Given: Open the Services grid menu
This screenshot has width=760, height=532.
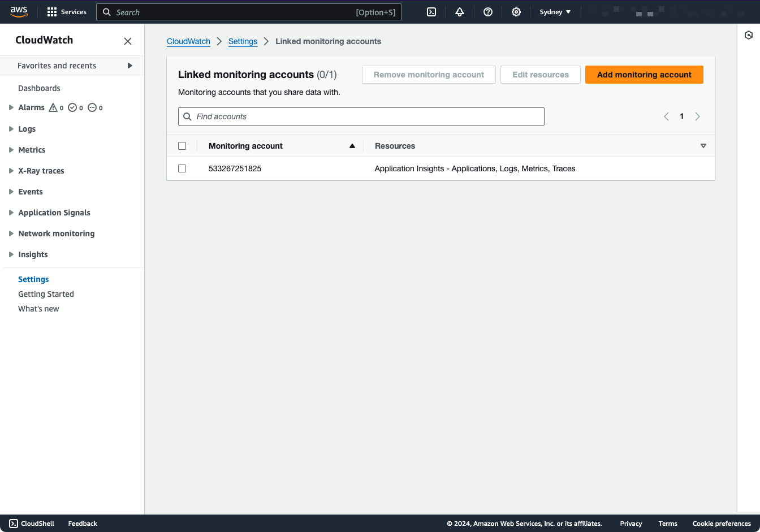Looking at the screenshot, I should coord(67,12).
